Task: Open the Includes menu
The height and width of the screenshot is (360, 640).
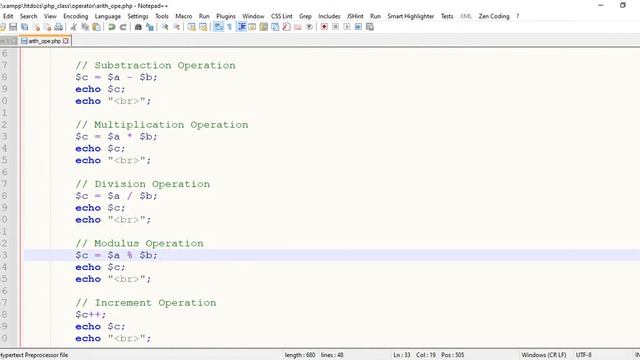Action: point(329,16)
